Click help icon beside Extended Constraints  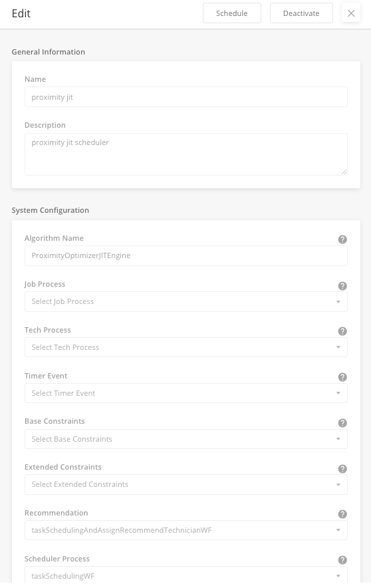342,469
